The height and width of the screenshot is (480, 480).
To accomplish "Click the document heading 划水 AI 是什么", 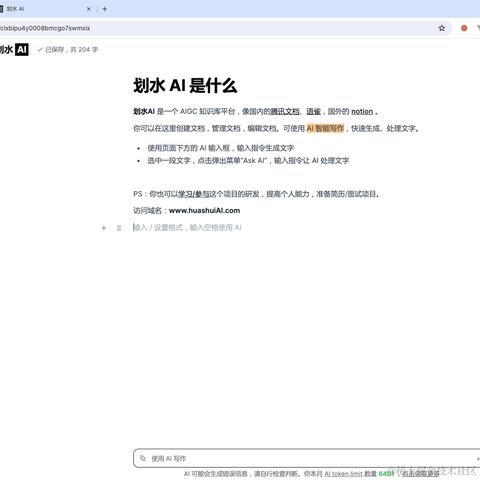I will coord(185,86).
